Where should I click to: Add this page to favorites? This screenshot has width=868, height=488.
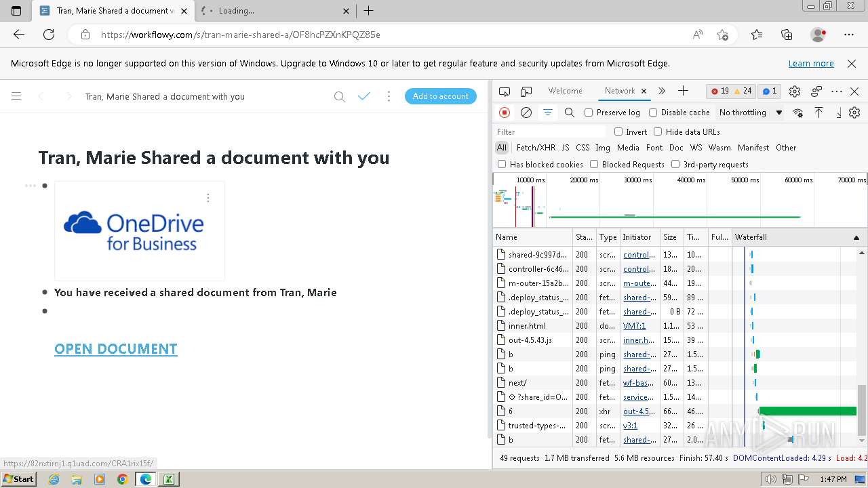722,35
